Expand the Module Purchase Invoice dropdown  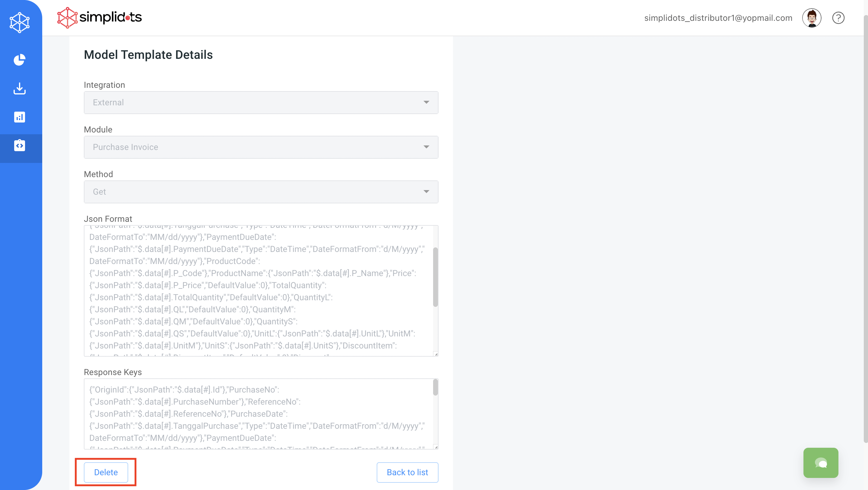point(261,147)
